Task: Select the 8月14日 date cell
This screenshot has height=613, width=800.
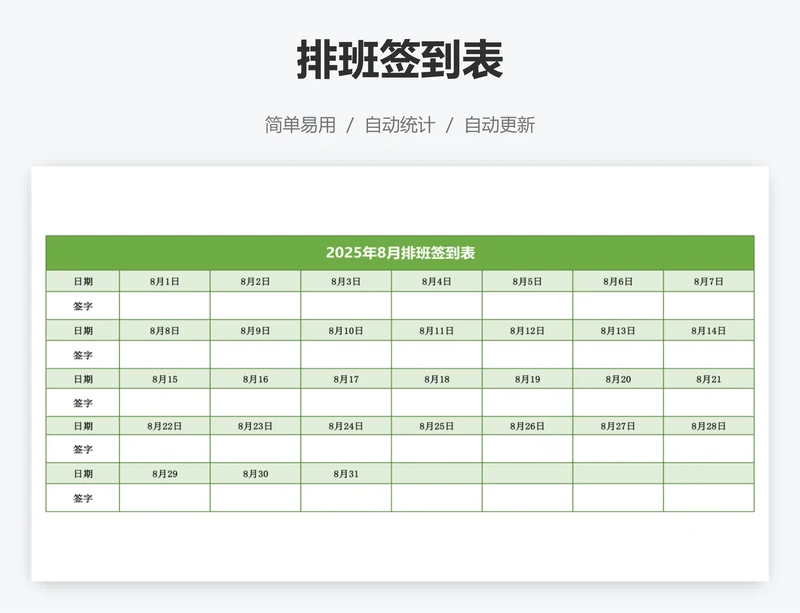Action: point(708,330)
